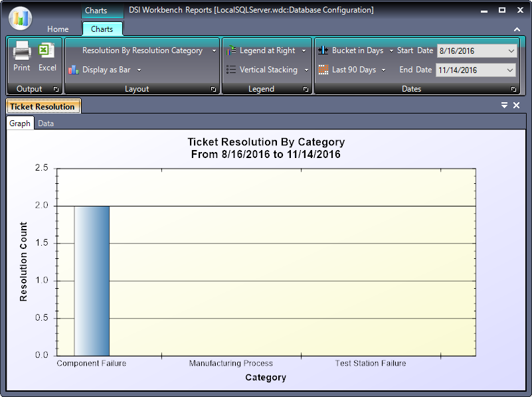Screen dimensions: 532x397
Task: Click the Vertical Stacking list icon
Action: pos(231,70)
